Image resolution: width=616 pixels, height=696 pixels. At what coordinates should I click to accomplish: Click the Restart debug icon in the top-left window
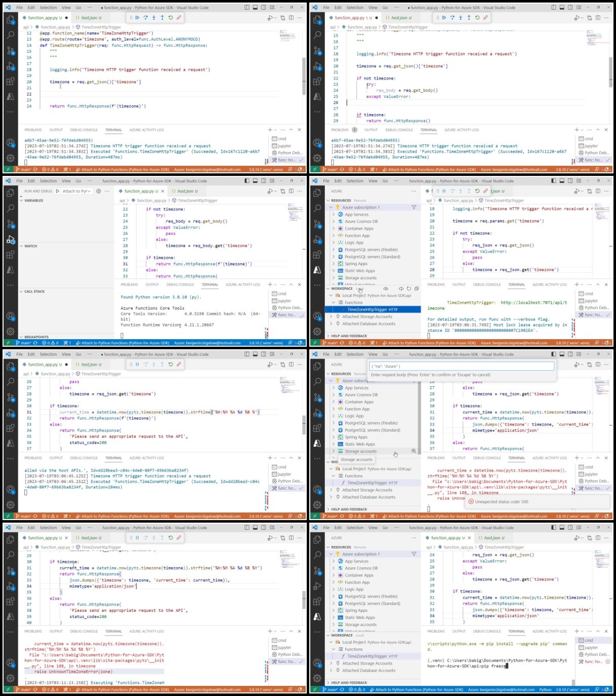point(170,18)
